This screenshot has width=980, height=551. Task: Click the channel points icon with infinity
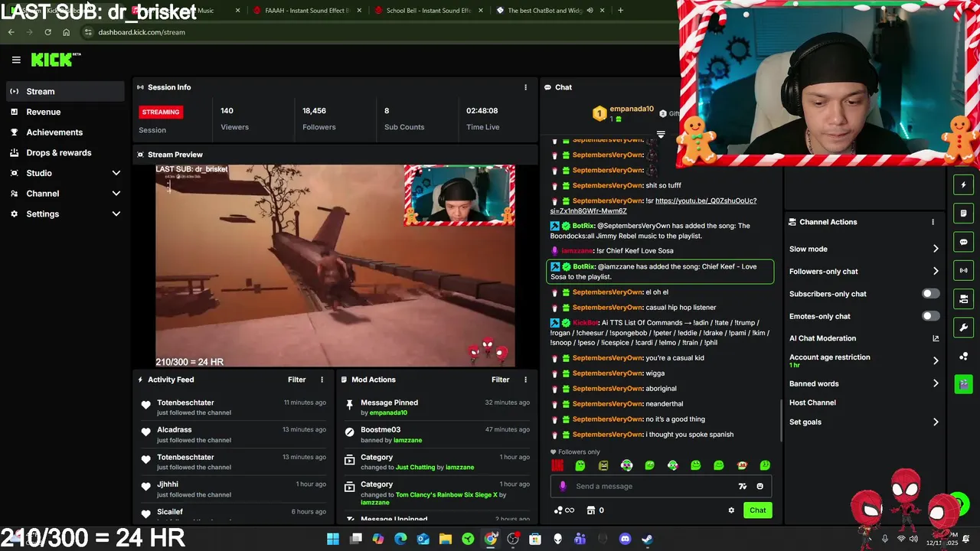pos(563,510)
